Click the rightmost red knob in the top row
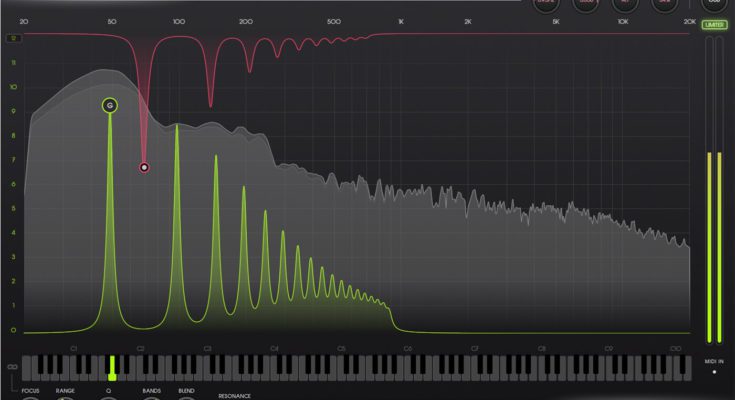This screenshot has width=735, height=400. point(662,3)
